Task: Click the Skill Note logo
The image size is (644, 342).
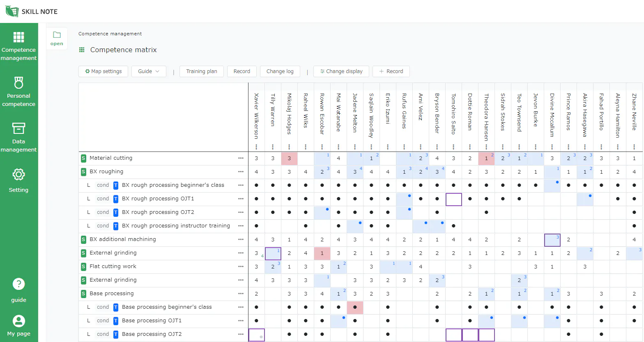Action: click(x=32, y=11)
